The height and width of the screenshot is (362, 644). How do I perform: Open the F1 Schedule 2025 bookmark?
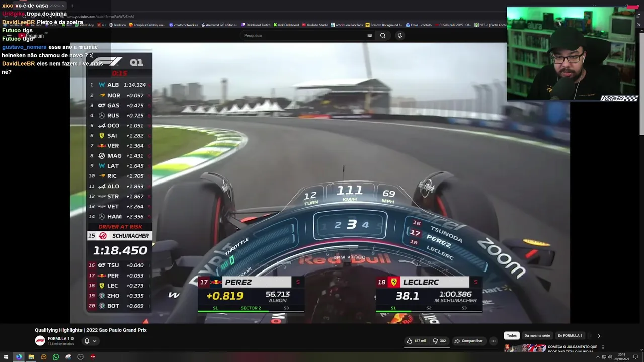[x=452, y=25]
